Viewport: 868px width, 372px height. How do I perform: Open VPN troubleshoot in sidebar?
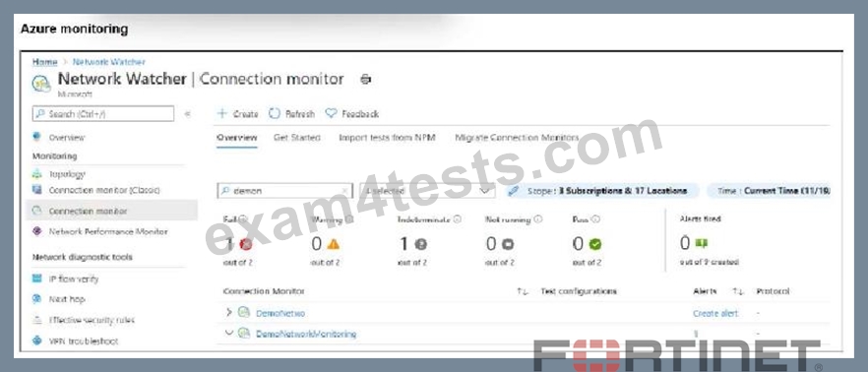(x=84, y=341)
